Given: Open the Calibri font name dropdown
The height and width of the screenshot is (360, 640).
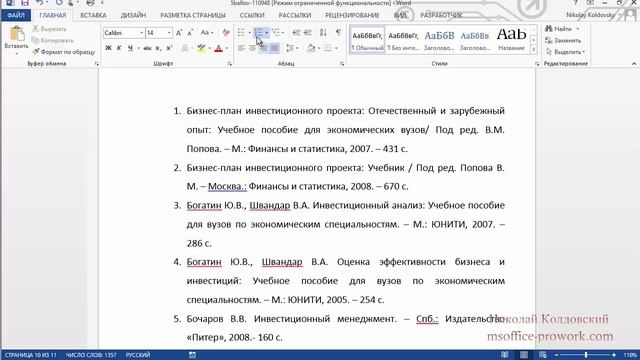Looking at the screenshot, I should pos(141,33).
